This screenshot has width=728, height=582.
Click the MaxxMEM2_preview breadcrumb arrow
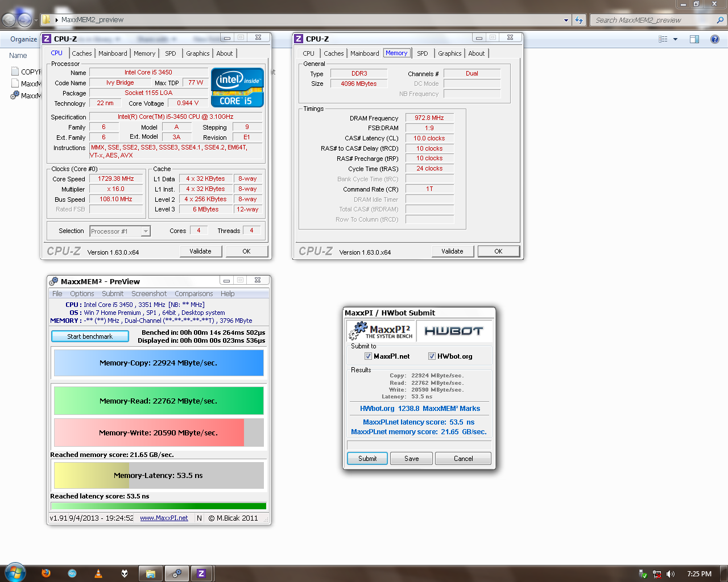pyautogui.click(x=56, y=20)
